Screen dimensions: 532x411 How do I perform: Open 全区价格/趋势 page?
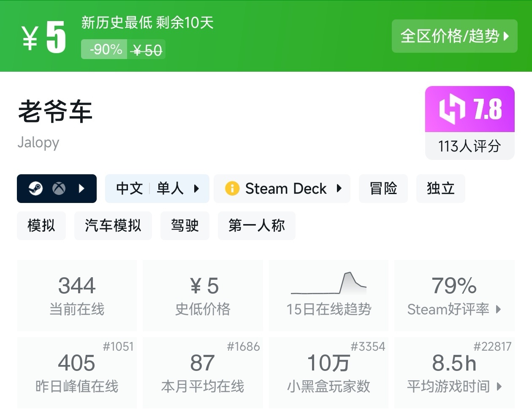tap(454, 36)
